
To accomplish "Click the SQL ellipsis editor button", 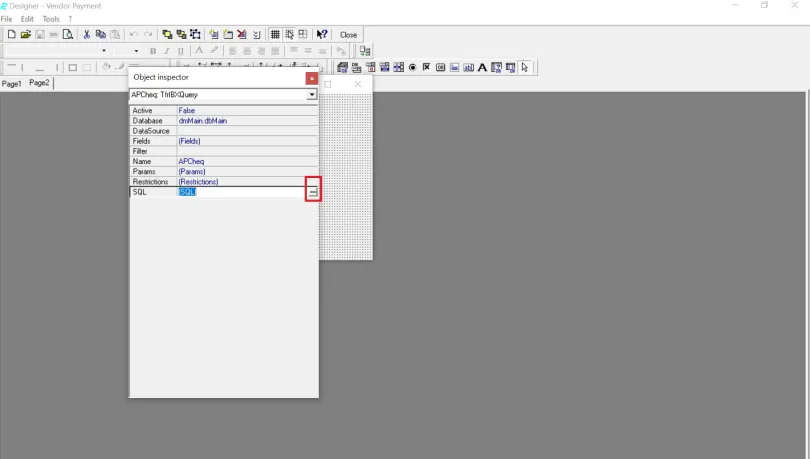I will pos(313,191).
